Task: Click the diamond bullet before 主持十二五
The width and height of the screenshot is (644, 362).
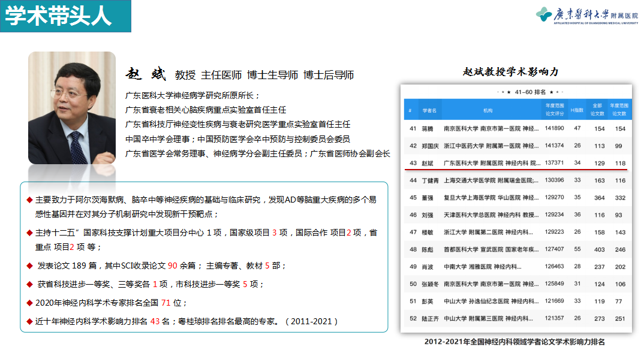Action: [x=29, y=233]
